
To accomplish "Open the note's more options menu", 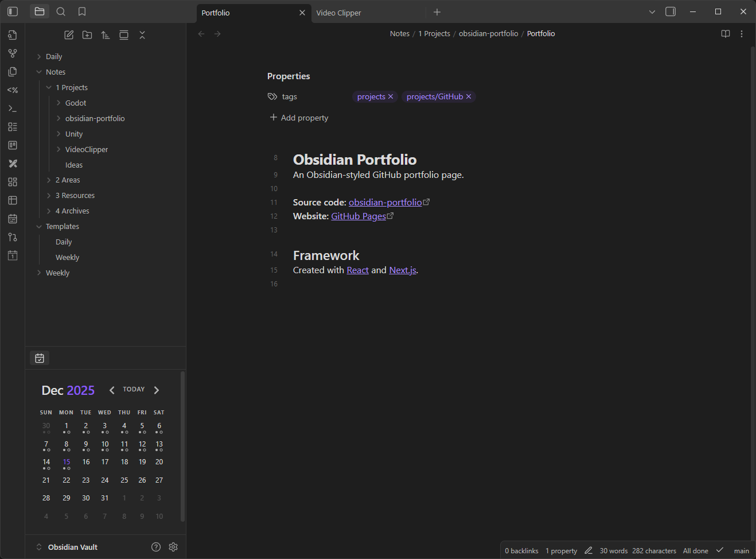I will (742, 33).
